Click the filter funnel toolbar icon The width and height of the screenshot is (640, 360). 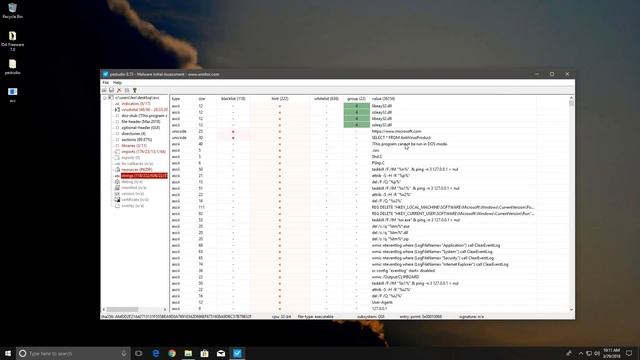135,90
